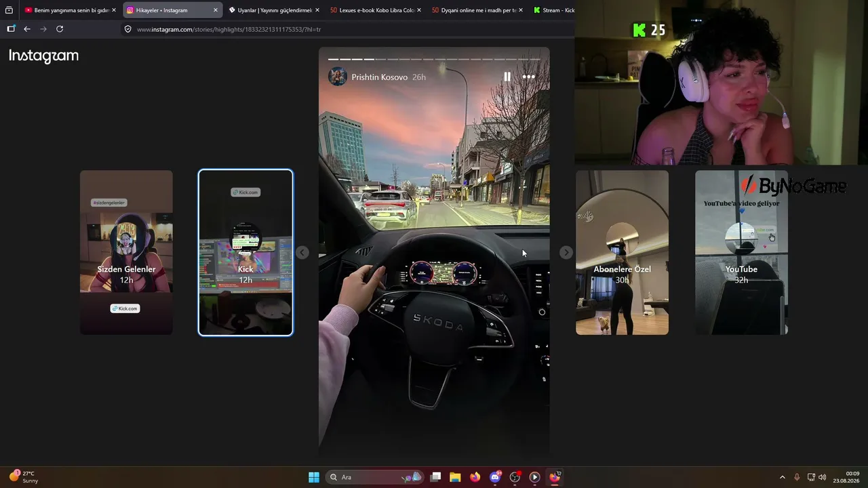Open the clock and date 23.08.2026
Viewport: 868px width, 488px height.
[848, 477]
